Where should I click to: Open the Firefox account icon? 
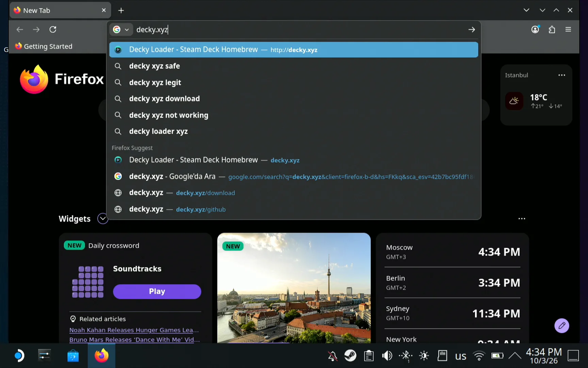(535, 30)
